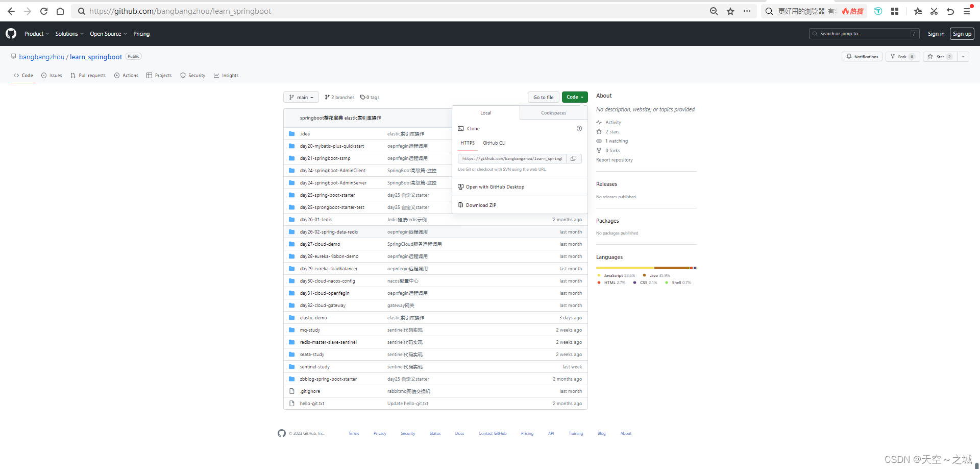Click the Java segment of languages bar
This screenshot has height=469, width=980.
(672, 268)
